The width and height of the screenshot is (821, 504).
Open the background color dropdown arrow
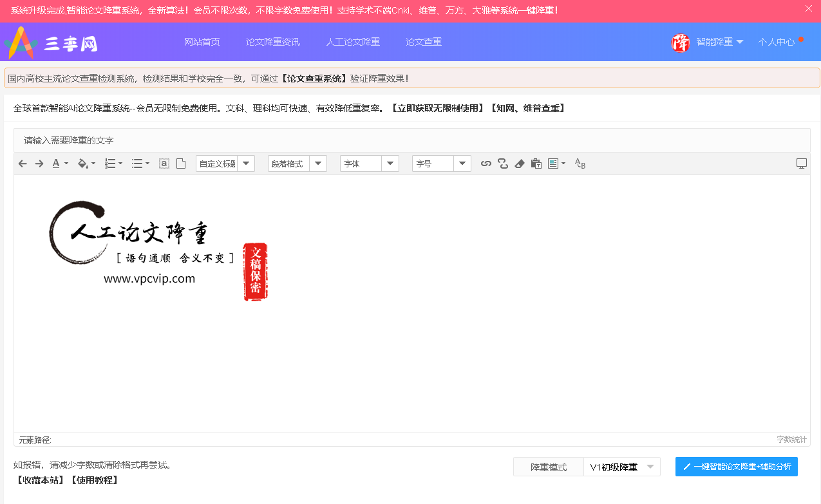pos(93,163)
